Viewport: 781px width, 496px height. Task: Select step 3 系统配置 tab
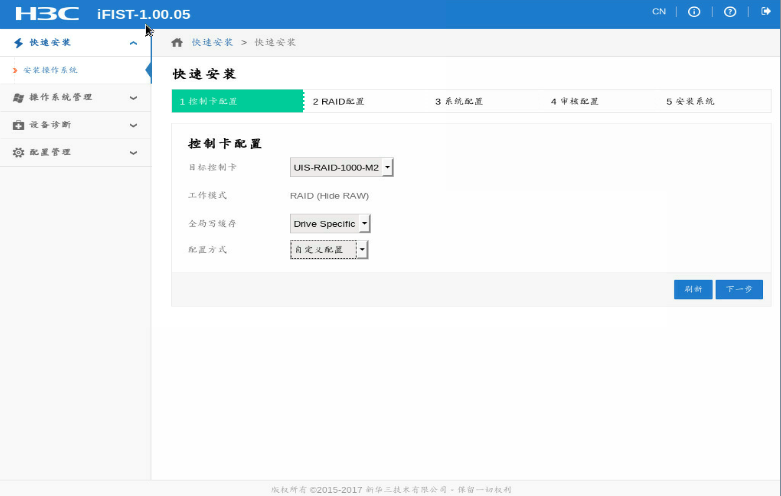pyautogui.click(x=459, y=102)
